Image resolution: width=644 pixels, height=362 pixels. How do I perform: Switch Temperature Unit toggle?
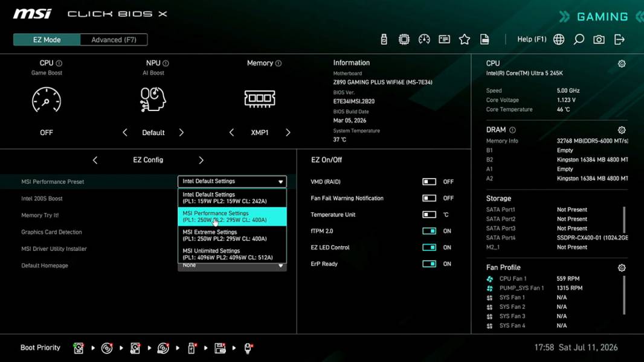(x=429, y=214)
